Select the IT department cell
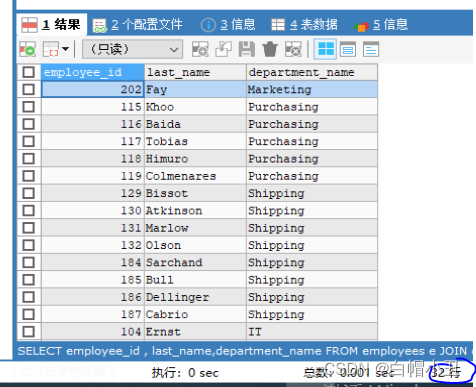The image size is (476, 387). 312,332
